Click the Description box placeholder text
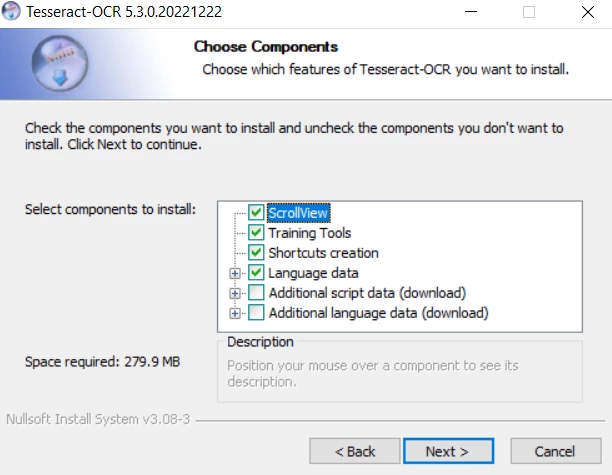 pos(373,374)
